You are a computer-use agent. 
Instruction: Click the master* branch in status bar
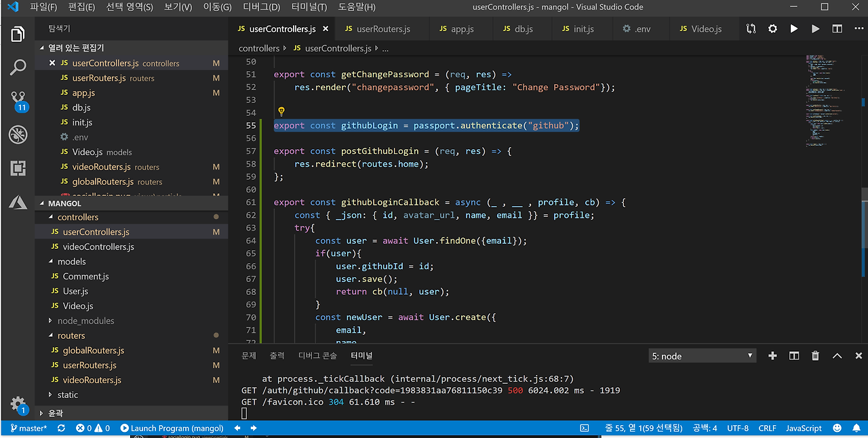pos(29,429)
